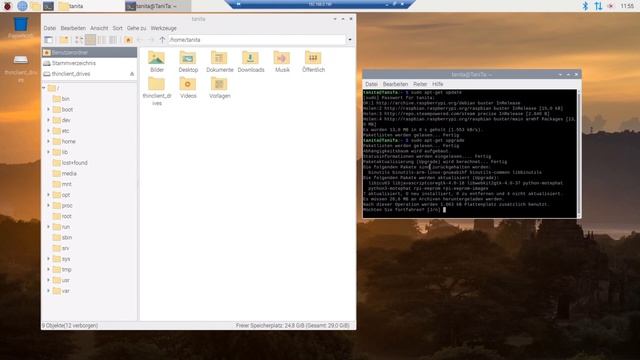The width and height of the screenshot is (640, 360).
Task: Open the Vorlagen folder
Action: 220,88
